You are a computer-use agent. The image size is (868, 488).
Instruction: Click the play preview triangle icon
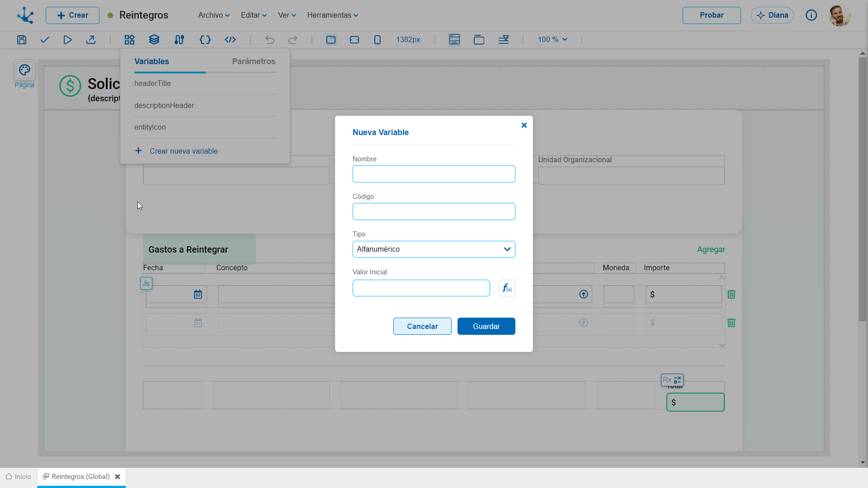pyautogui.click(x=67, y=40)
